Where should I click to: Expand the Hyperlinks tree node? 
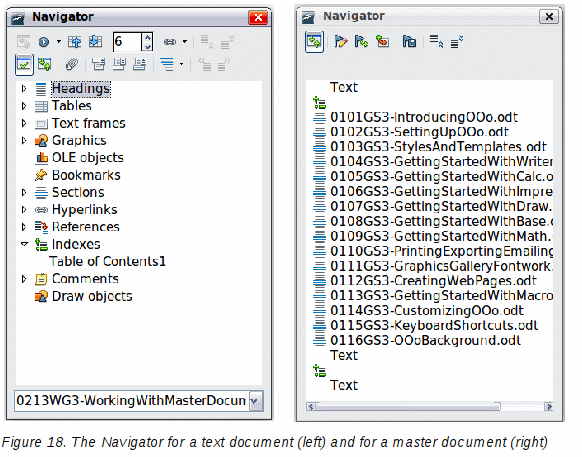pos(24,209)
